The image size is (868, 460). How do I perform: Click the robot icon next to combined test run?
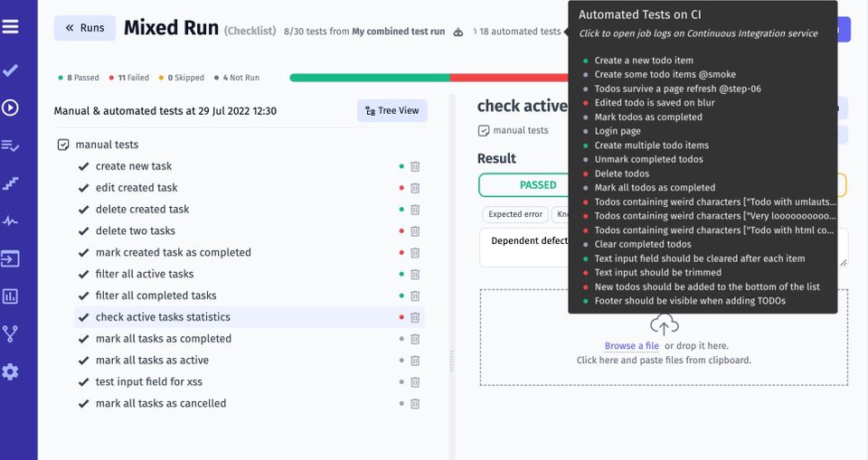458,33
